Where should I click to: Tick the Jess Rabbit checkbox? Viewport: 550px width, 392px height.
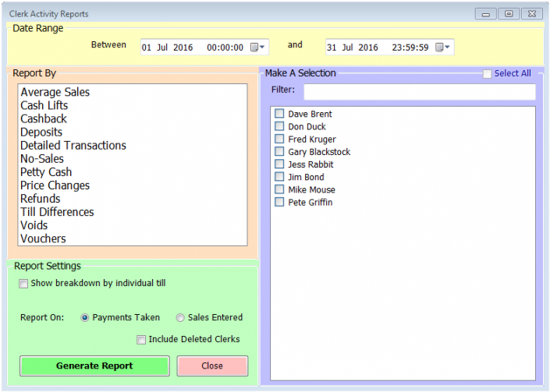coord(279,164)
